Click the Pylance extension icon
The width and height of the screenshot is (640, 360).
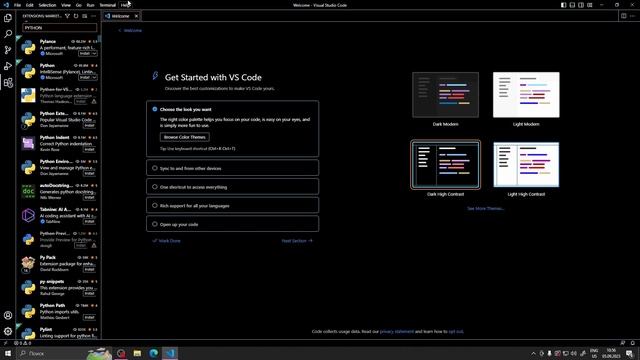point(28,47)
